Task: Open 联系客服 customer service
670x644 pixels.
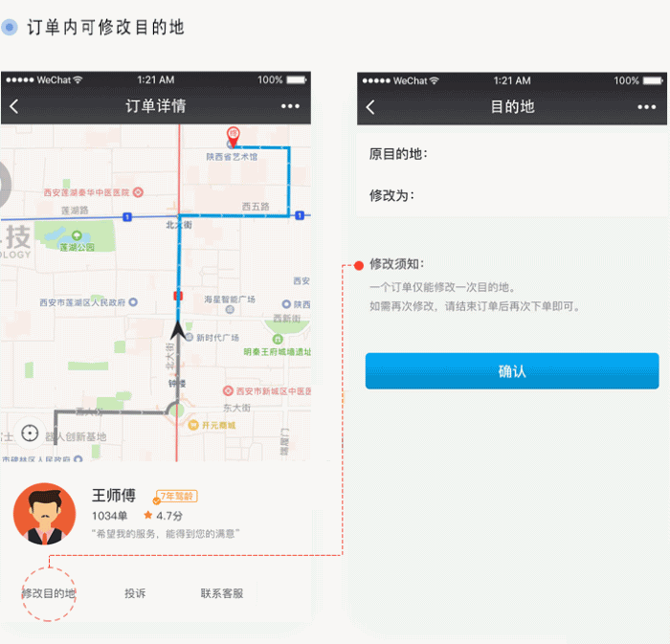Action: (222, 593)
